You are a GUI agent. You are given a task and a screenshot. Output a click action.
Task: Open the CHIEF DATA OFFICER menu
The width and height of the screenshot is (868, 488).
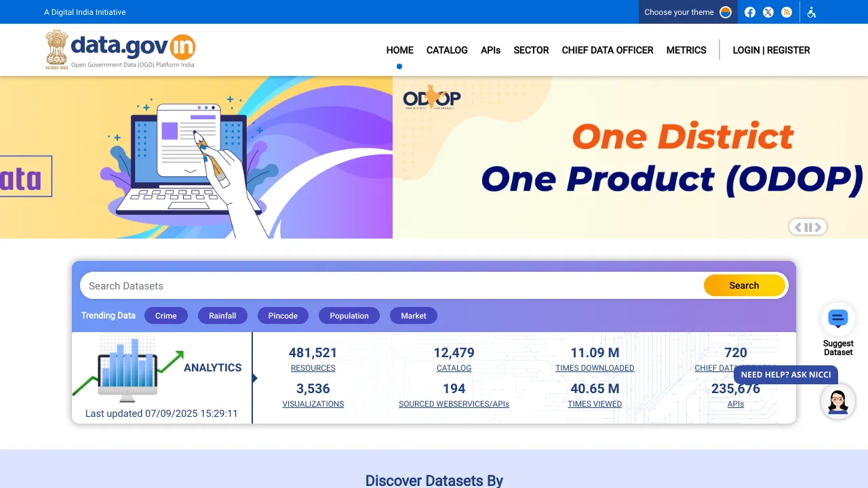point(608,50)
